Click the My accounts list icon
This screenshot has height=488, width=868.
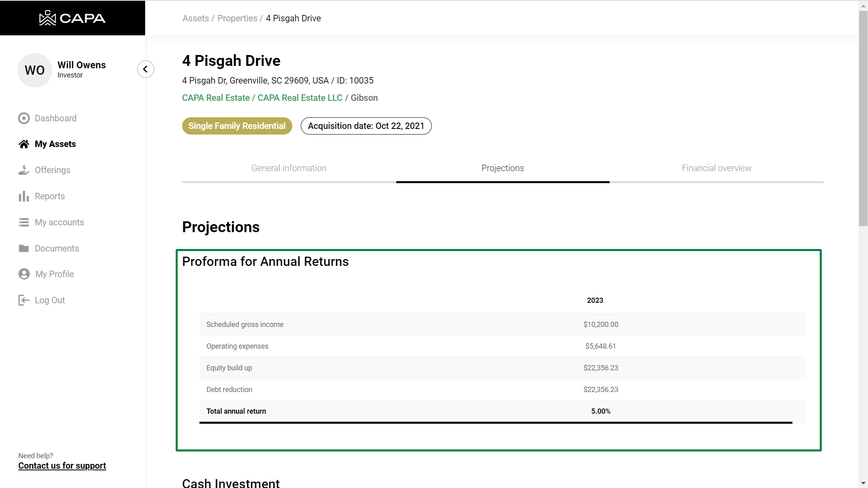pos(24,223)
